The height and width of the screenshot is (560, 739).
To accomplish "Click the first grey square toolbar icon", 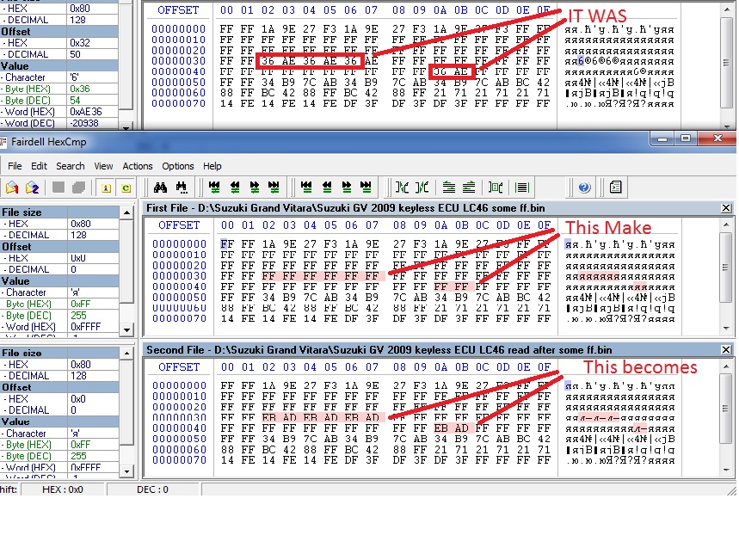I will (59, 188).
